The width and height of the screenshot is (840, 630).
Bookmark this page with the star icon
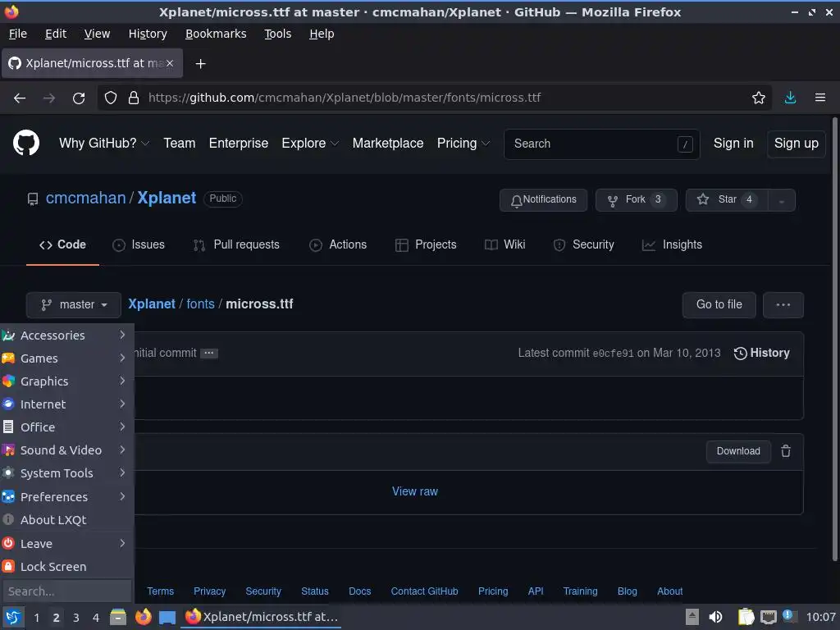(x=759, y=98)
